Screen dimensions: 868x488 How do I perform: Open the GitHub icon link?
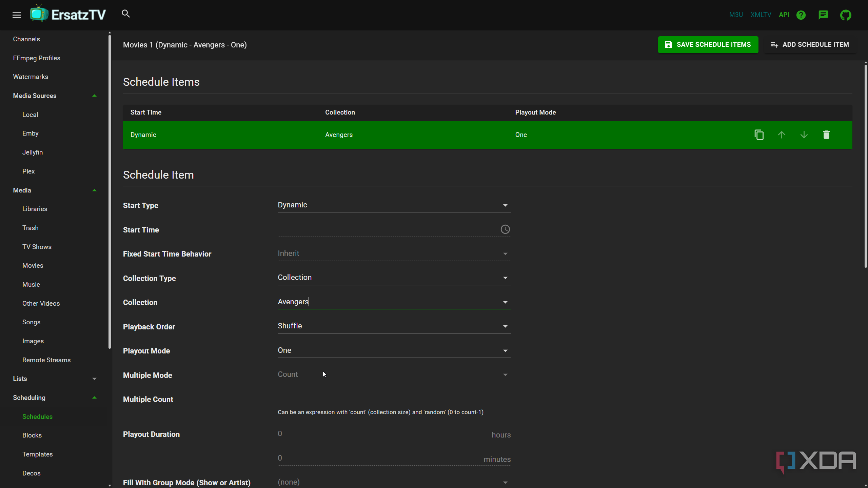point(846,15)
